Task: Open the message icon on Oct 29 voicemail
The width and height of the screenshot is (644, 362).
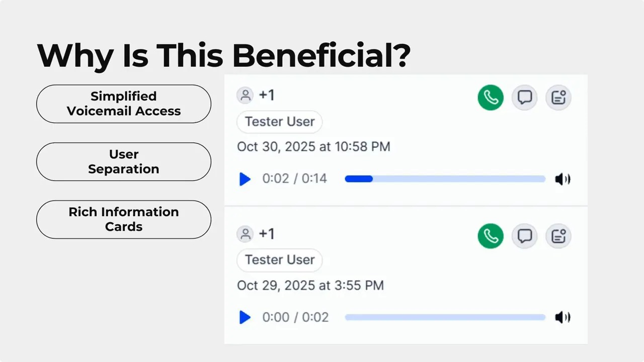Action: [x=525, y=236]
